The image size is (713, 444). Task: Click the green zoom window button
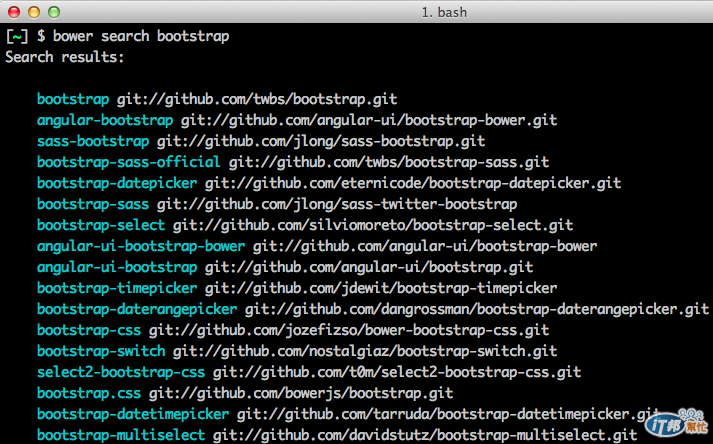[x=54, y=12]
